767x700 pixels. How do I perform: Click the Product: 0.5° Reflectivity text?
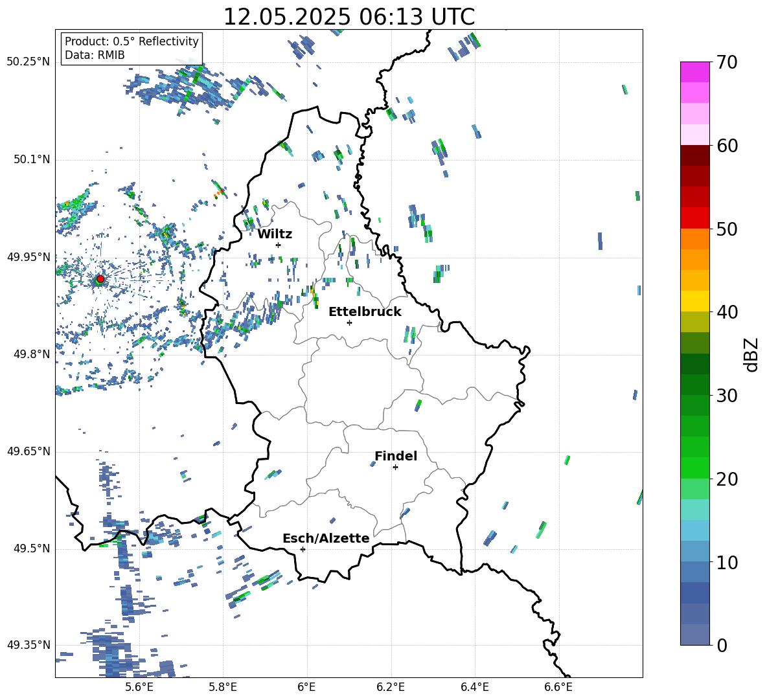[132, 41]
